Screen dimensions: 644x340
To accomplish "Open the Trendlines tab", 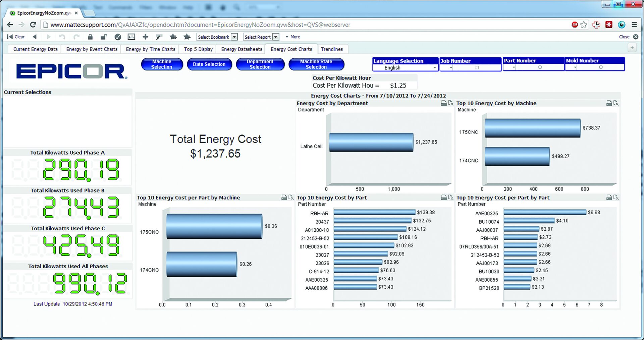I will [332, 49].
